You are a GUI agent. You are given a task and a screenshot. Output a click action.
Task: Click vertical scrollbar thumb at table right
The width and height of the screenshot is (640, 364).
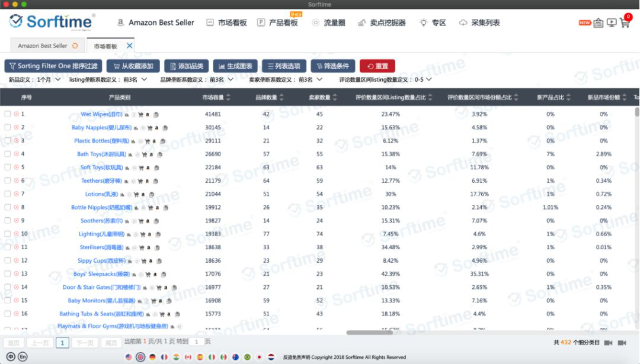pyautogui.click(x=636, y=112)
